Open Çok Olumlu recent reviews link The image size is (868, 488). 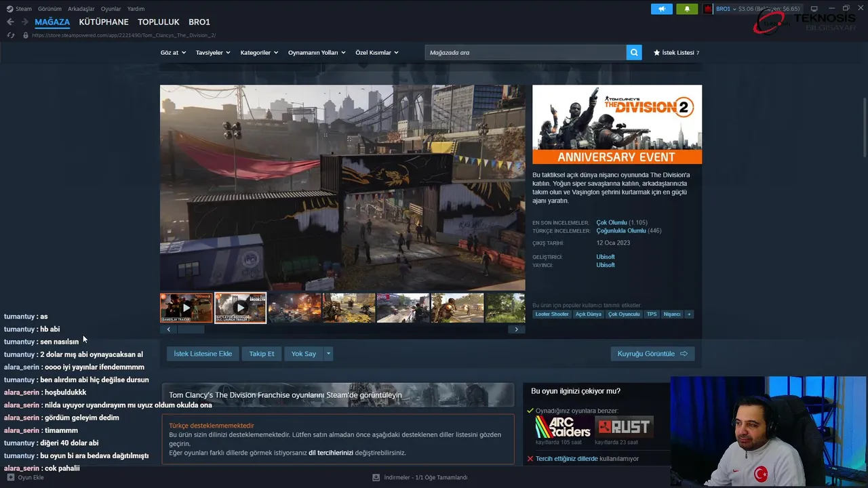point(612,222)
